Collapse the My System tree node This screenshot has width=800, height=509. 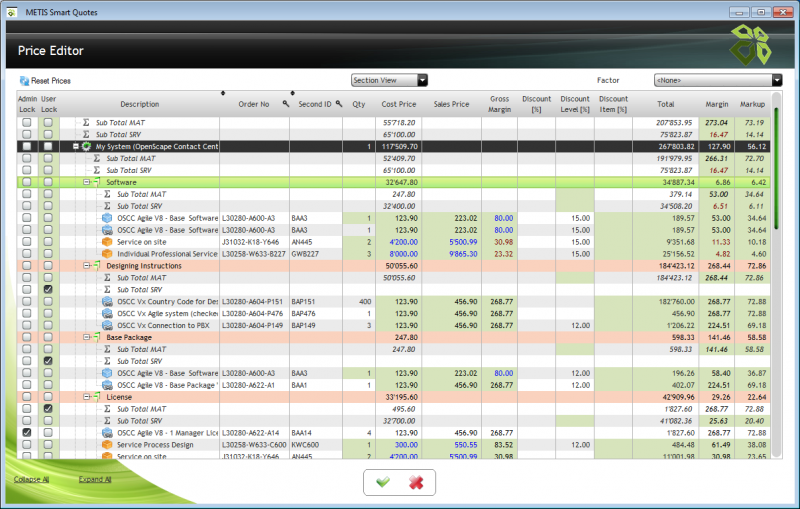click(76, 146)
